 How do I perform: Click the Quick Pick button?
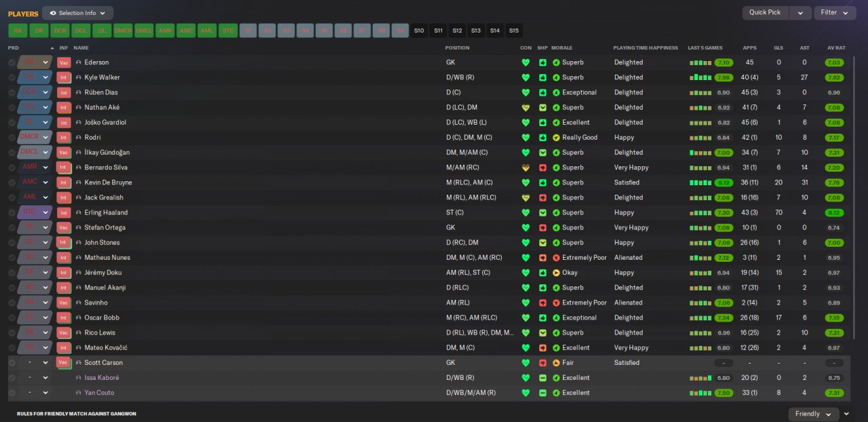(x=767, y=13)
